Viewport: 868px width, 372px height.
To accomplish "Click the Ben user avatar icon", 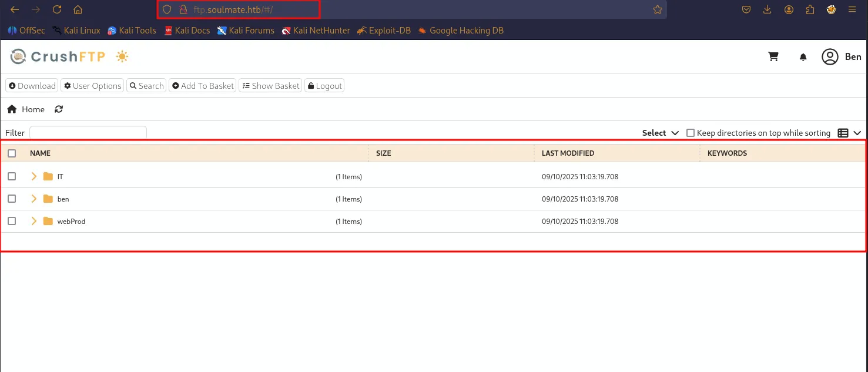I will [x=830, y=57].
